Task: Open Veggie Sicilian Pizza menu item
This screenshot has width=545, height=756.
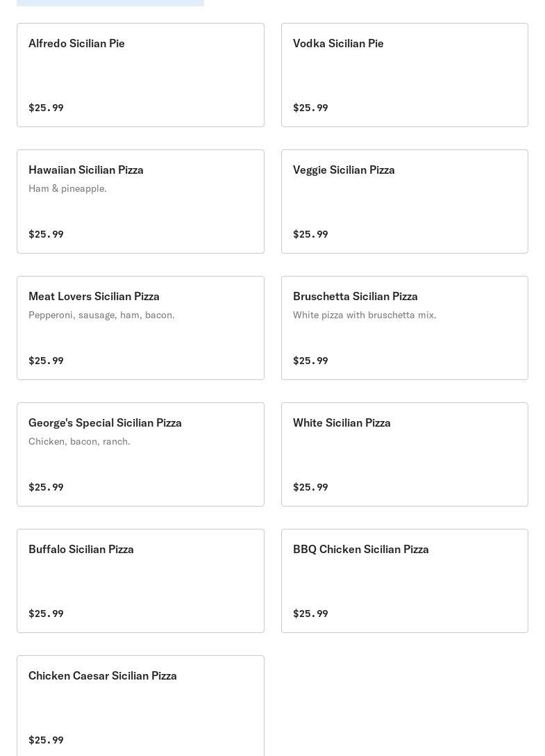Action: pos(404,201)
